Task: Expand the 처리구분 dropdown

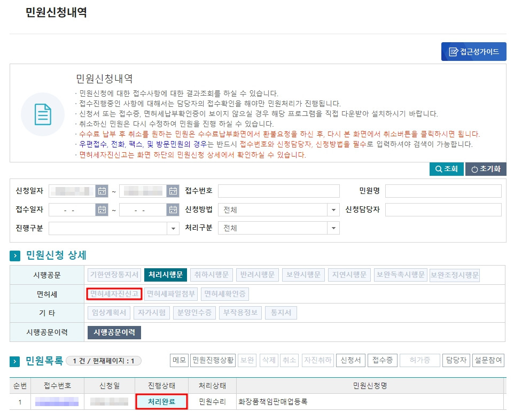Action: [333, 228]
